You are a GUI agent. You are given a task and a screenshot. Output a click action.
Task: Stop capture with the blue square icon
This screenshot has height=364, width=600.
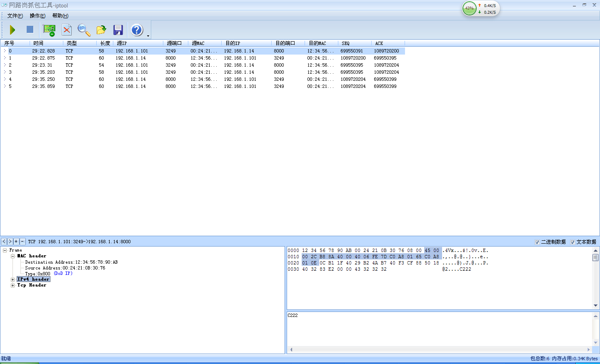coord(30,30)
